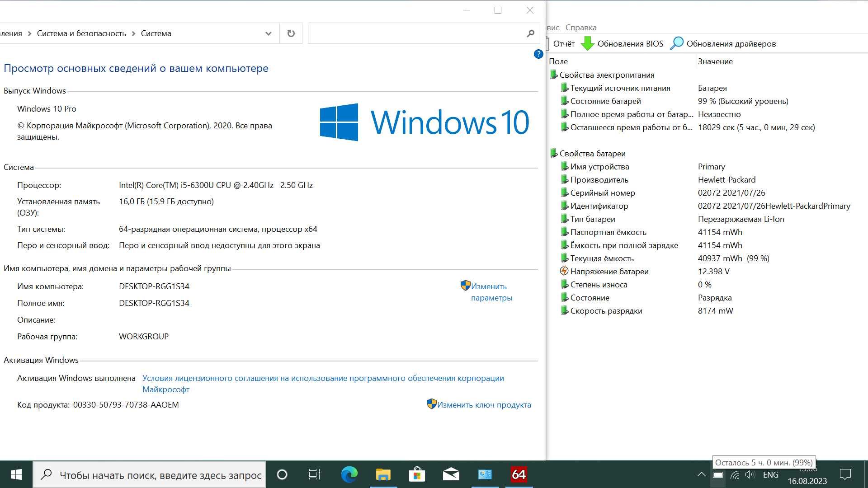The image size is (868, 488).
Task: Select the Свойства электропитания group row
Action: tap(607, 75)
